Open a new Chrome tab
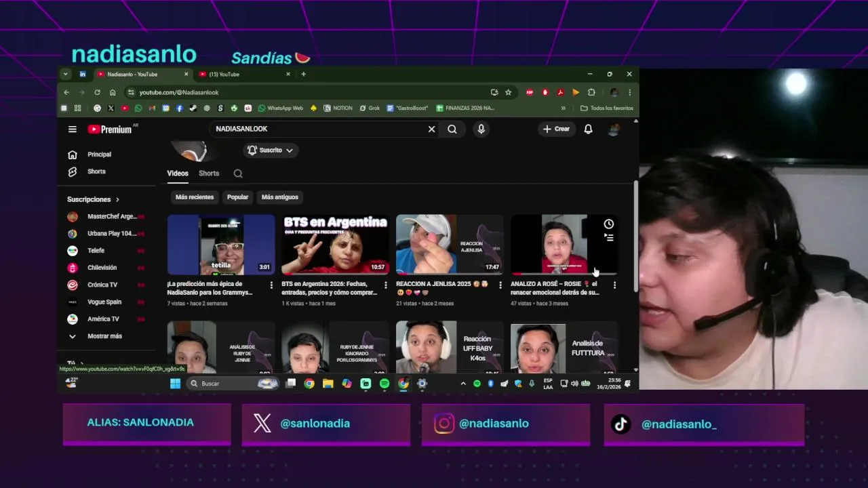This screenshot has width=868, height=488. click(303, 74)
